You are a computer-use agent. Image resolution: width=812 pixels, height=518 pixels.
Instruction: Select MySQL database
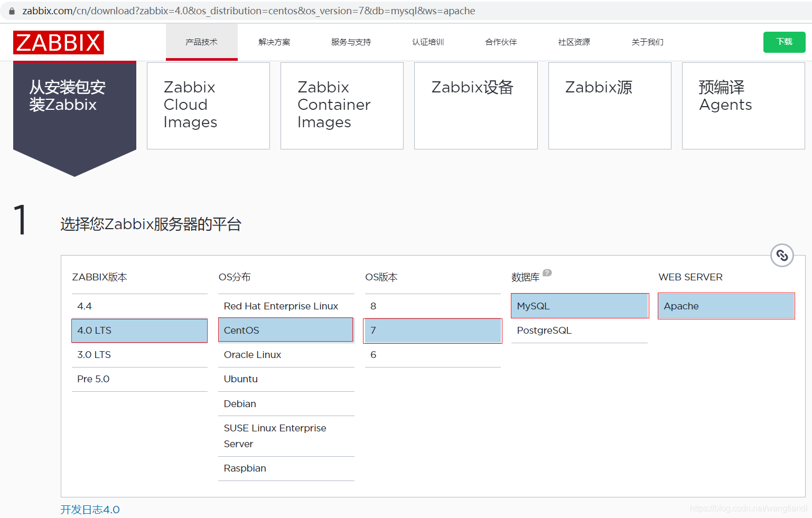580,306
